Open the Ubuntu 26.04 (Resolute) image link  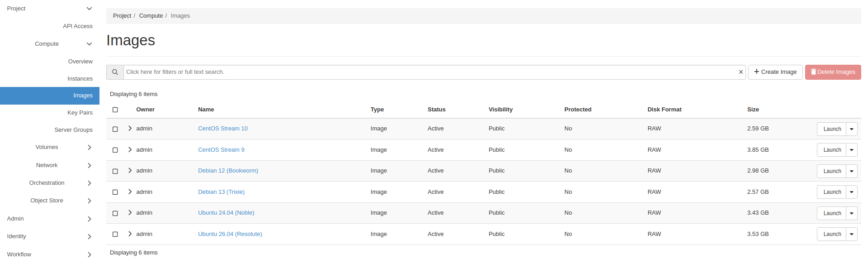tap(230, 234)
